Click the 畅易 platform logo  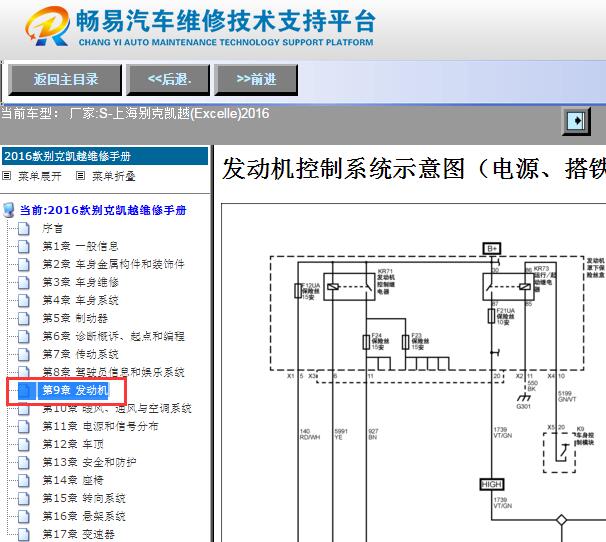(x=48, y=26)
